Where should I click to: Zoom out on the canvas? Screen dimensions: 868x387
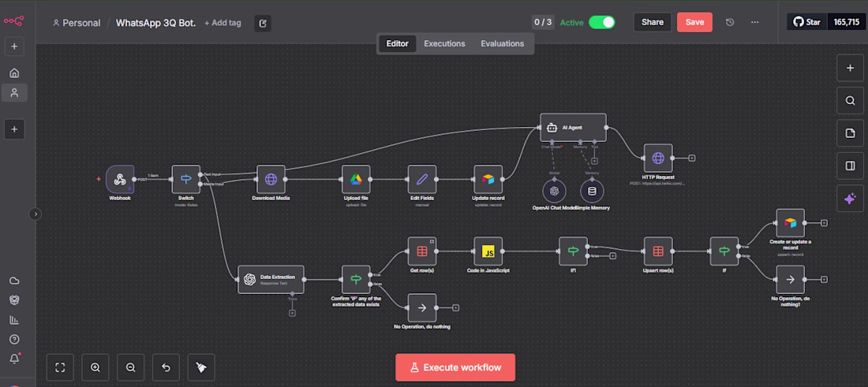tap(131, 367)
